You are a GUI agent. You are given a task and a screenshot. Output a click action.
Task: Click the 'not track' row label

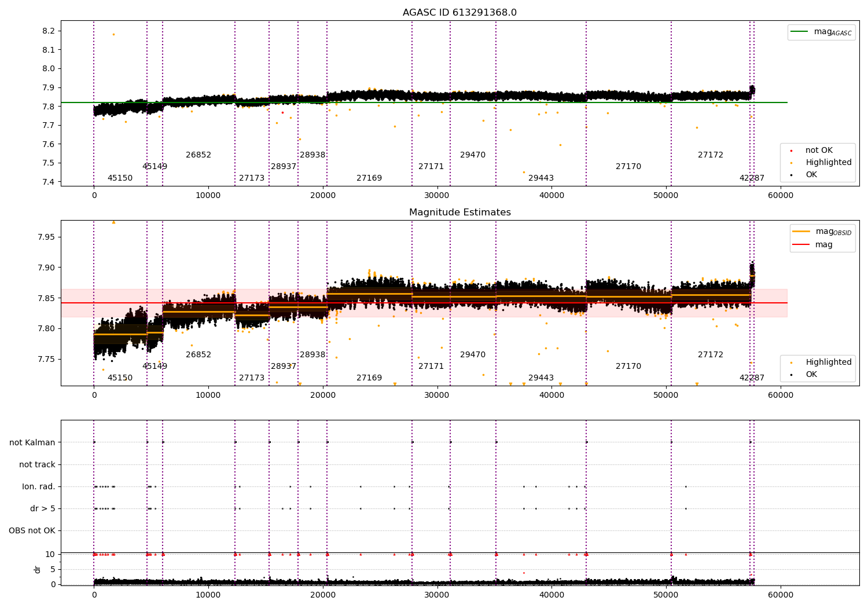coord(37,465)
